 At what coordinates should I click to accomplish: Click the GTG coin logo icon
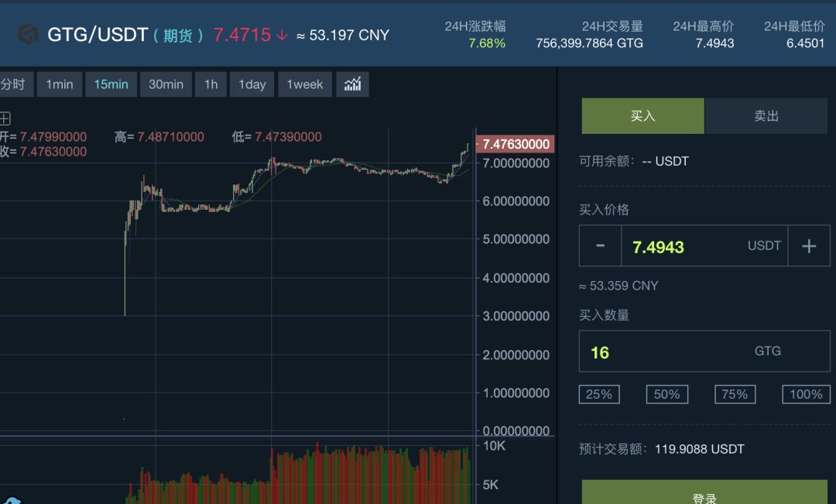pos(28,35)
